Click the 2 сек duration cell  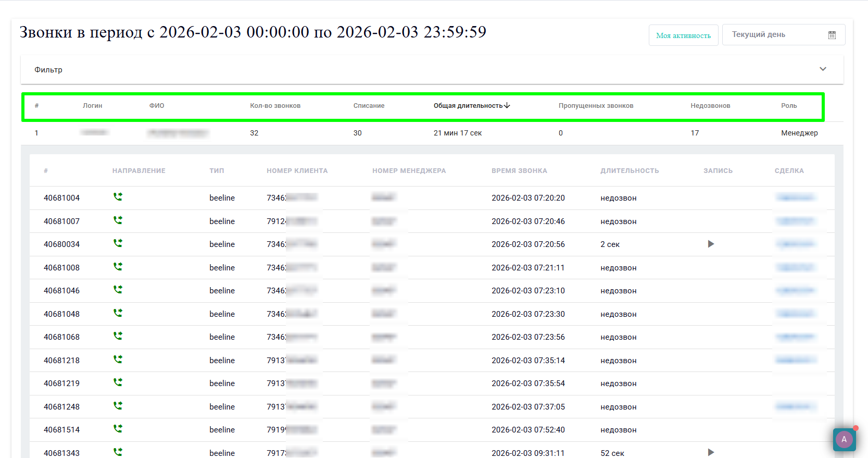point(610,244)
